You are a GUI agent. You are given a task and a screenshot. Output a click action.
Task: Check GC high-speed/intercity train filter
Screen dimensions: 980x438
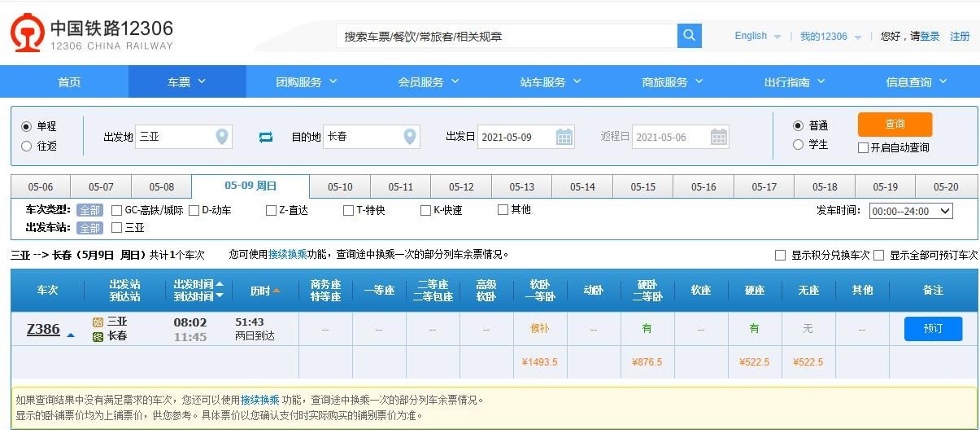pos(116,210)
